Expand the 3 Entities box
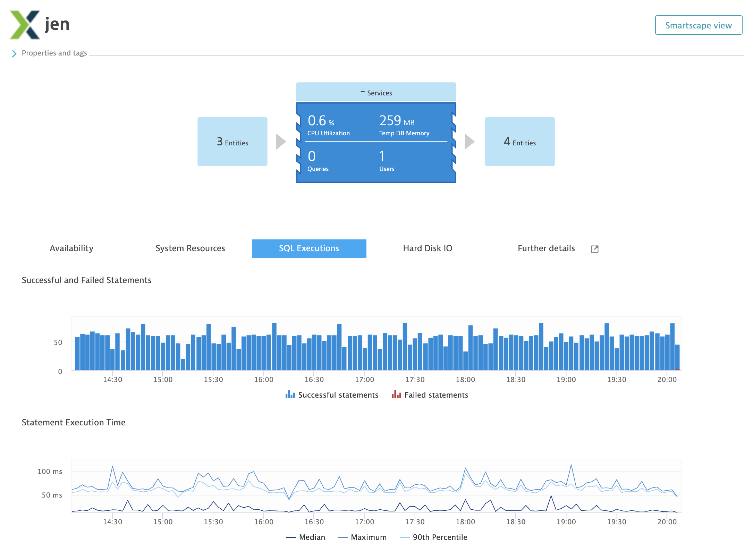 tap(232, 142)
